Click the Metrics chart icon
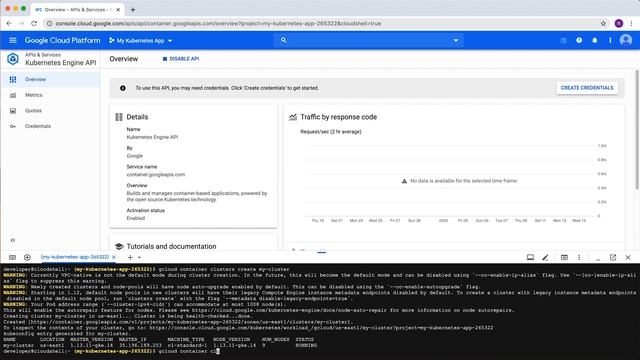This screenshot has width=640, height=360. click(13, 95)
